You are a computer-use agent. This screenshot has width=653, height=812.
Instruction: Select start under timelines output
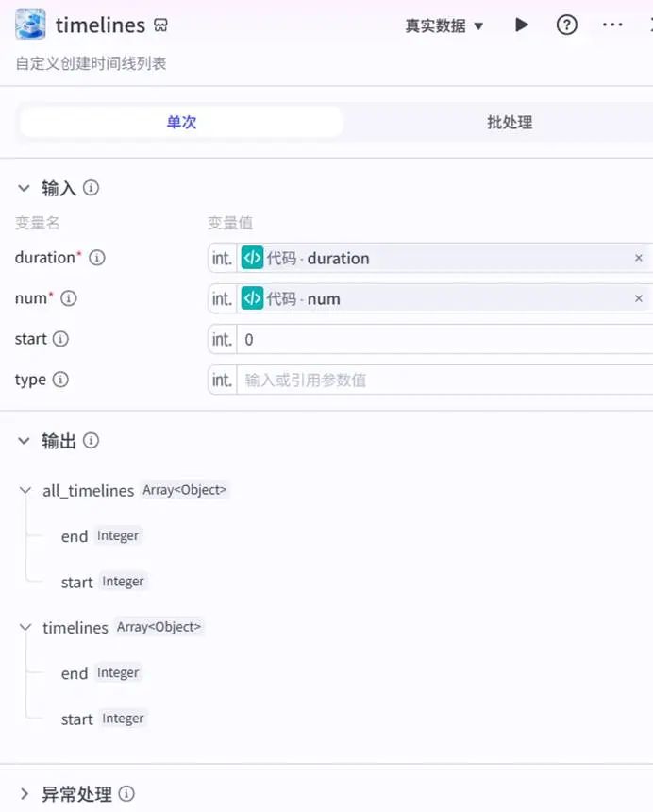[x=77, y=719]
